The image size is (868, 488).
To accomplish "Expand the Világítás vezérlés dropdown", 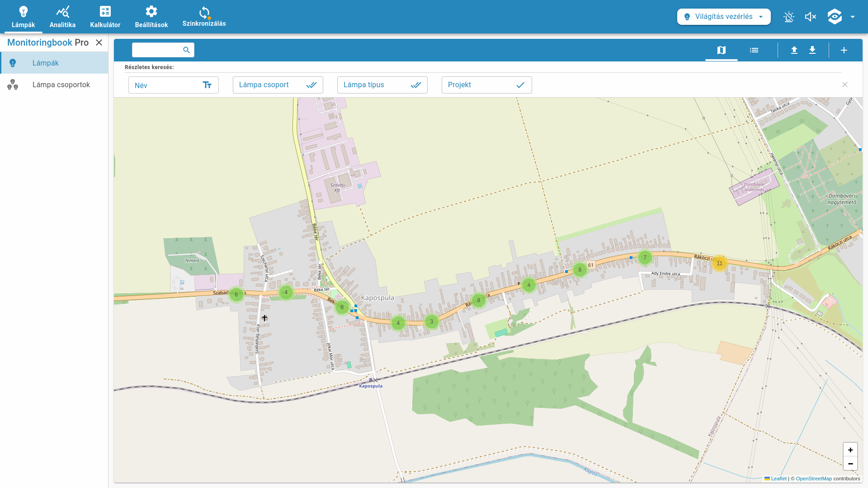I will tap(724, 17).
